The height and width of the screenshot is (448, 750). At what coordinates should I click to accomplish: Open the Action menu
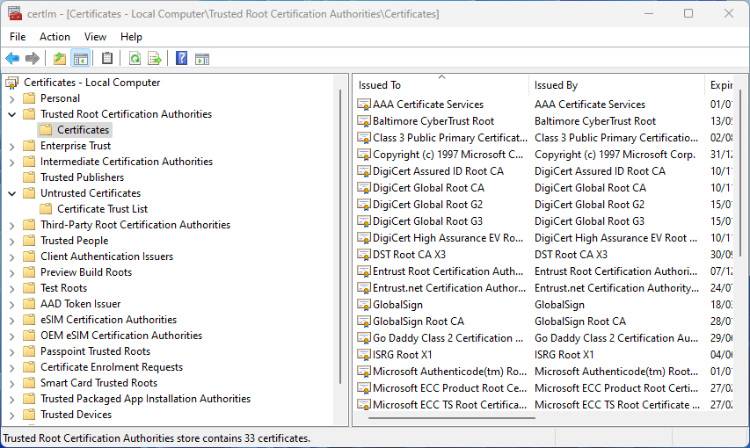pos(55,37)
